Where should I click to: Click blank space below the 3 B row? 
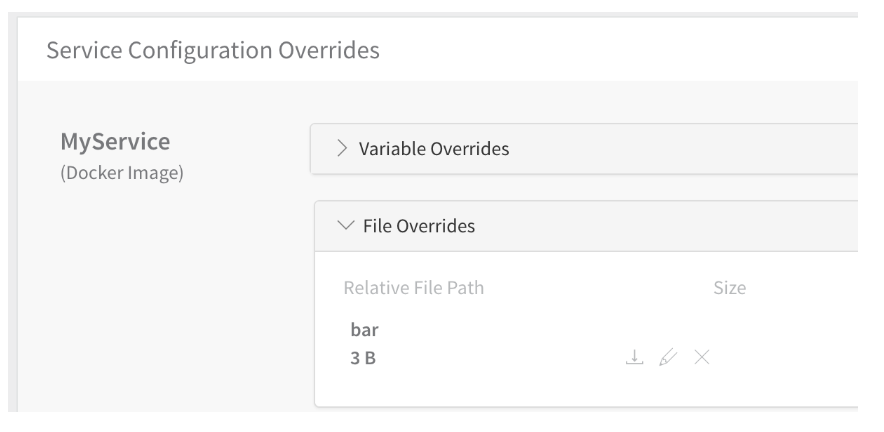[564, 388]
